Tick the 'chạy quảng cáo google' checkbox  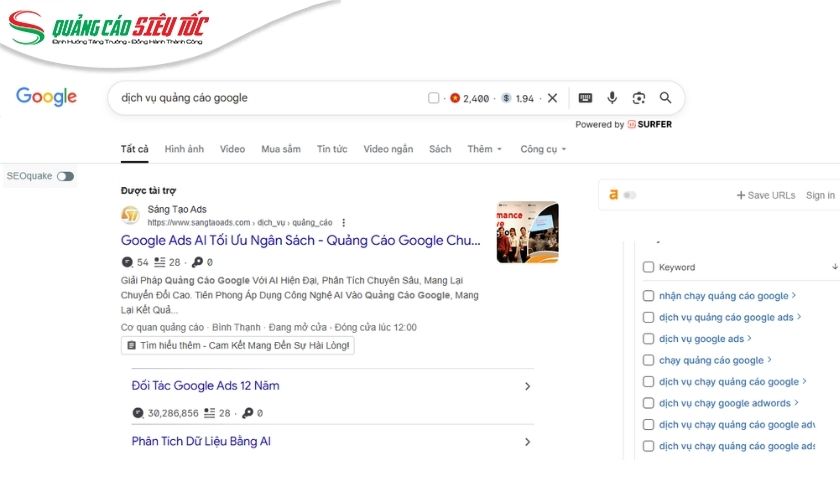(649, 360)
